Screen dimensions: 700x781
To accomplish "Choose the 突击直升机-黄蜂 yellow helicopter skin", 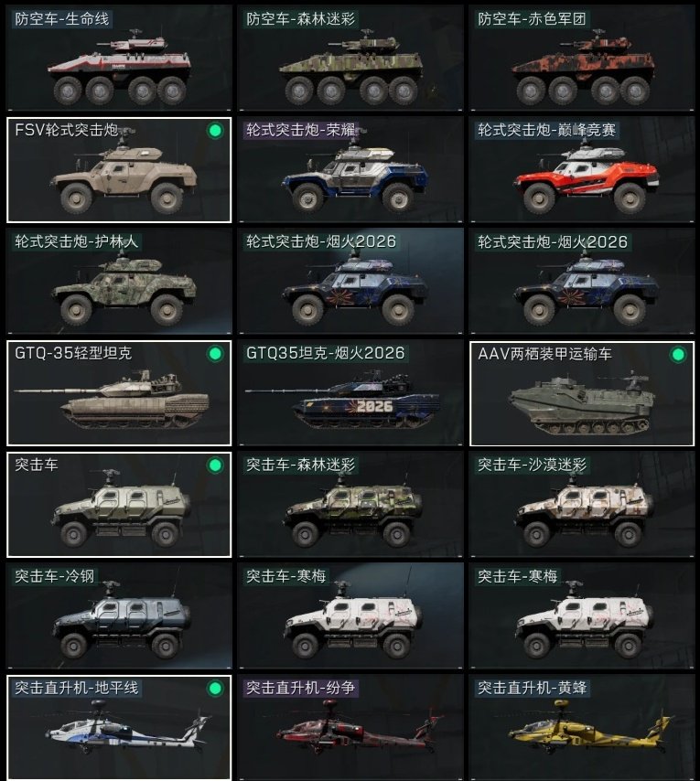I will 581,727.
